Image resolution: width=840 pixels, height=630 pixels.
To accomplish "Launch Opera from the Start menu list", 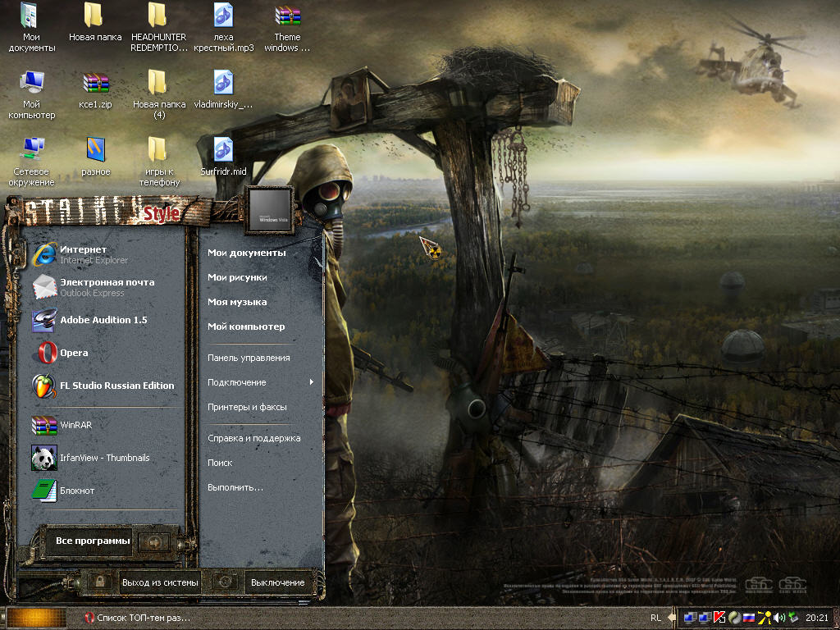I will pyautogui.click(x=60, y=353).
